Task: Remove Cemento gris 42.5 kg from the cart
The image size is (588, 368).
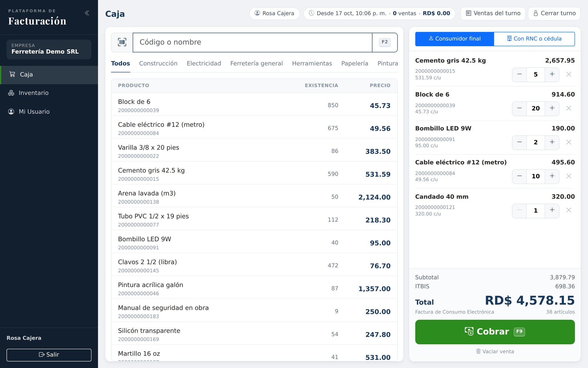Action: (x=569, y=74)
